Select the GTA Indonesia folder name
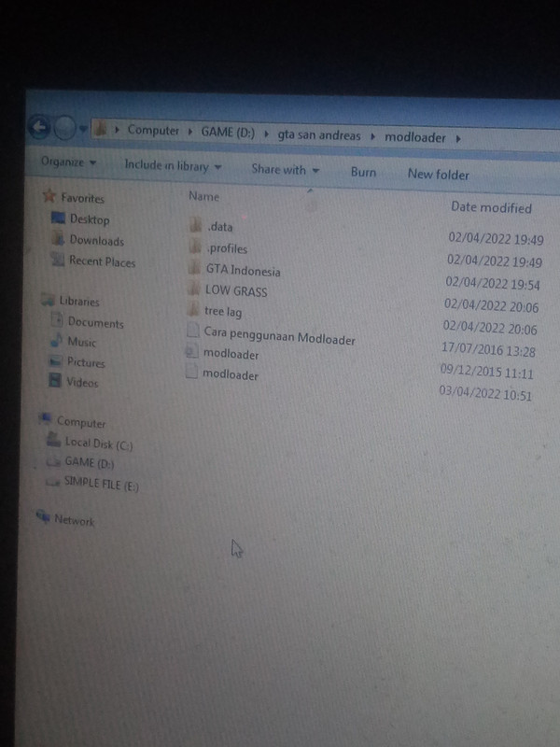 tap(243, 270)
